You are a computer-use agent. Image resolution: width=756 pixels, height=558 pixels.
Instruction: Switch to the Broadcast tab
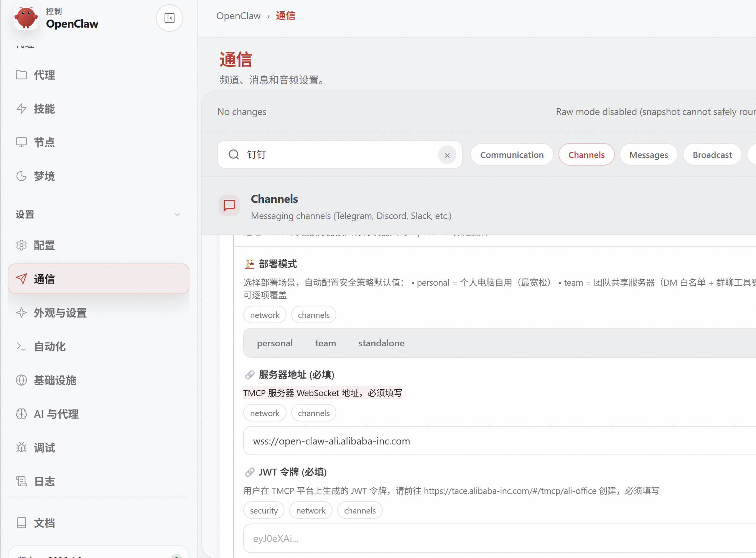point(712,155)
